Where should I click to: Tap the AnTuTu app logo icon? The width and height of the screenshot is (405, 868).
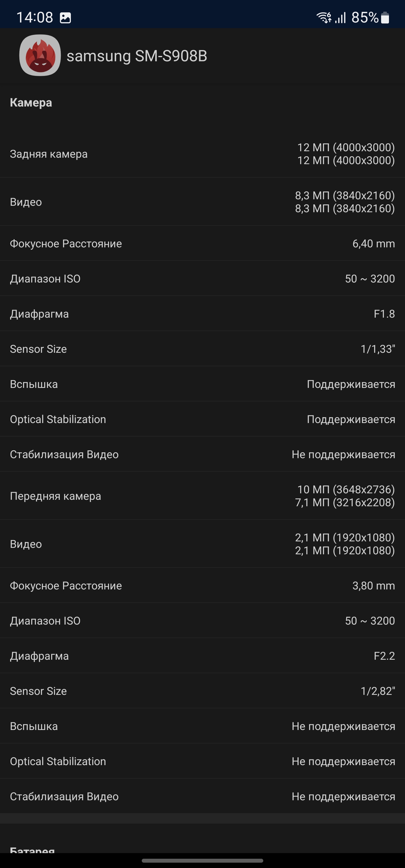click(x=40, y=55)
